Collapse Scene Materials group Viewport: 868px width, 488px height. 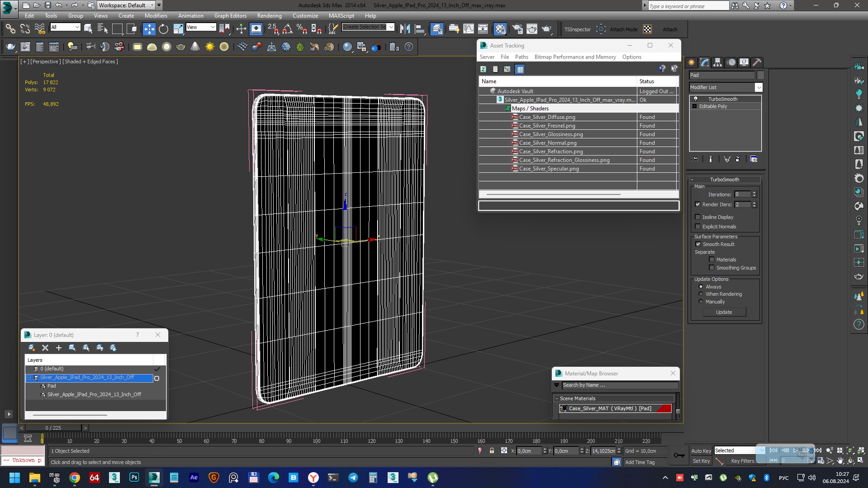615,398
